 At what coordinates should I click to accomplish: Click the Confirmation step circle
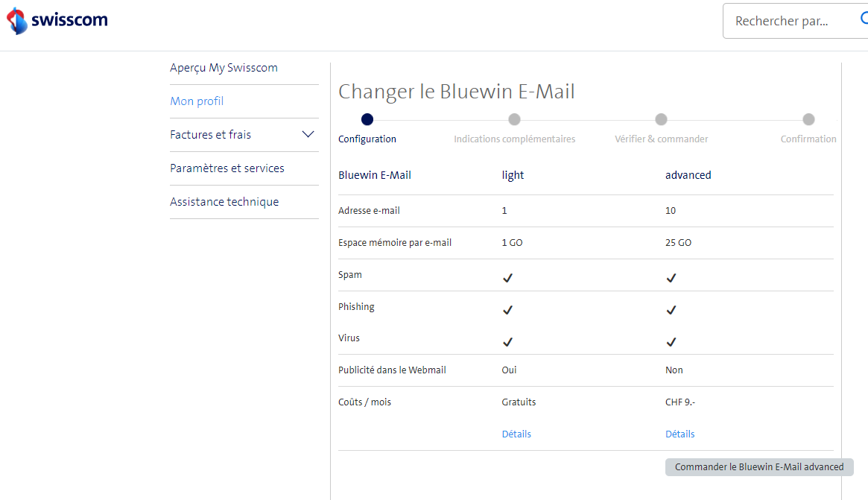pyautogui.click(x=808, y=119)
